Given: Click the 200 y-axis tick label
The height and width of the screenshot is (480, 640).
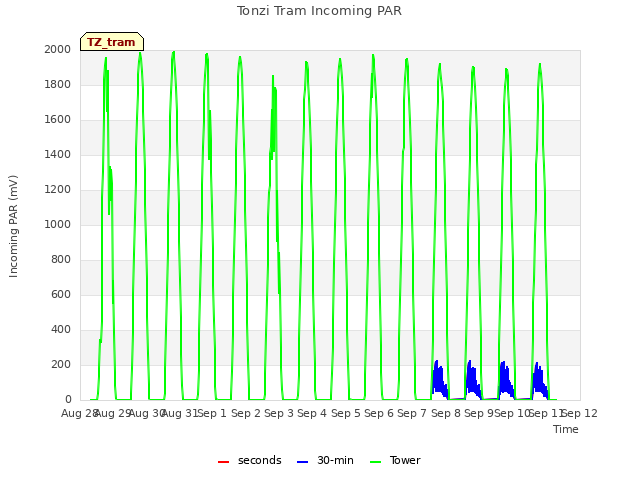Looking at the screenshot, I should click(x=61, y=364).
